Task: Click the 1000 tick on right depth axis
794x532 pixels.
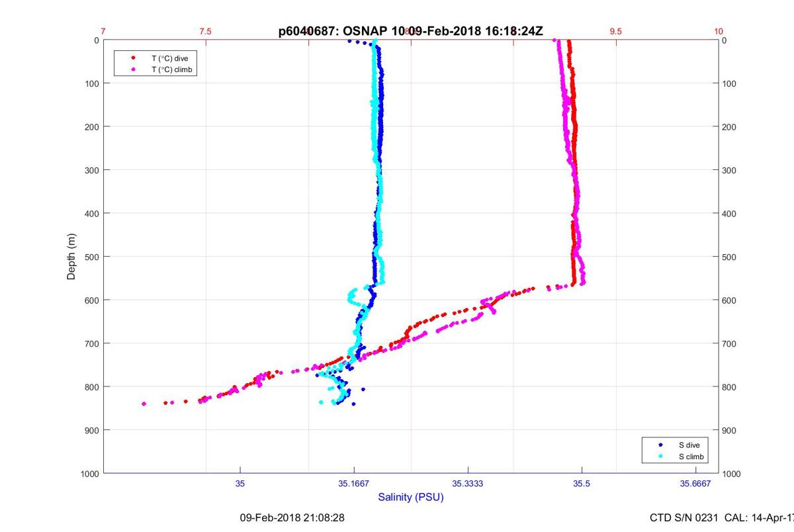Action: pyautogui.click(x=732, y=474)
